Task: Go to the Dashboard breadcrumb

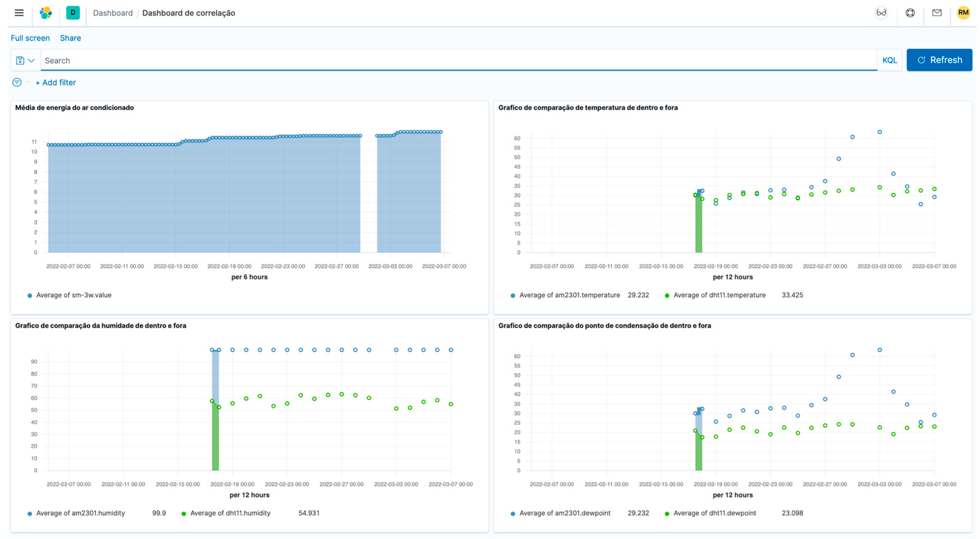Action: (x=113, y=13)
